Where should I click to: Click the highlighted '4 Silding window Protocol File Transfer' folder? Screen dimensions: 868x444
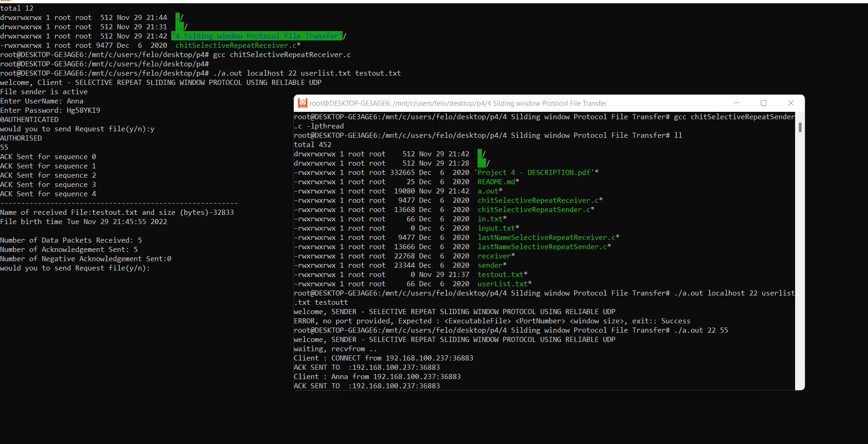coord(257,36)
